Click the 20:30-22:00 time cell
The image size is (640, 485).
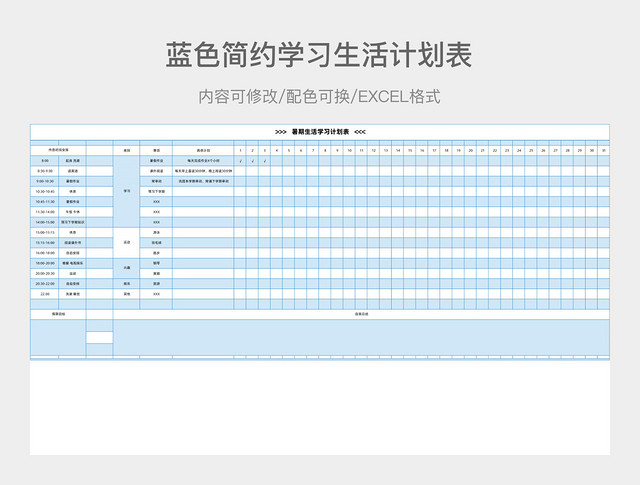45,284
